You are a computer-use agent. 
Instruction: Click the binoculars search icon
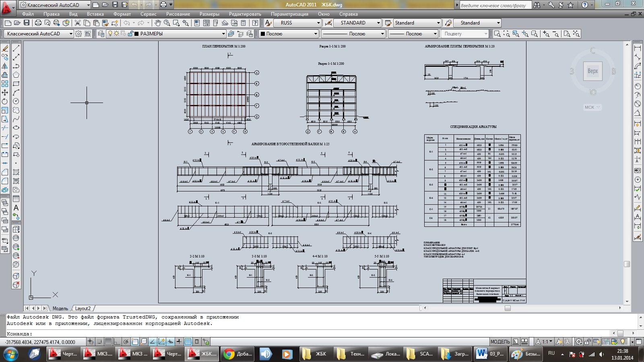click(537, 5)
